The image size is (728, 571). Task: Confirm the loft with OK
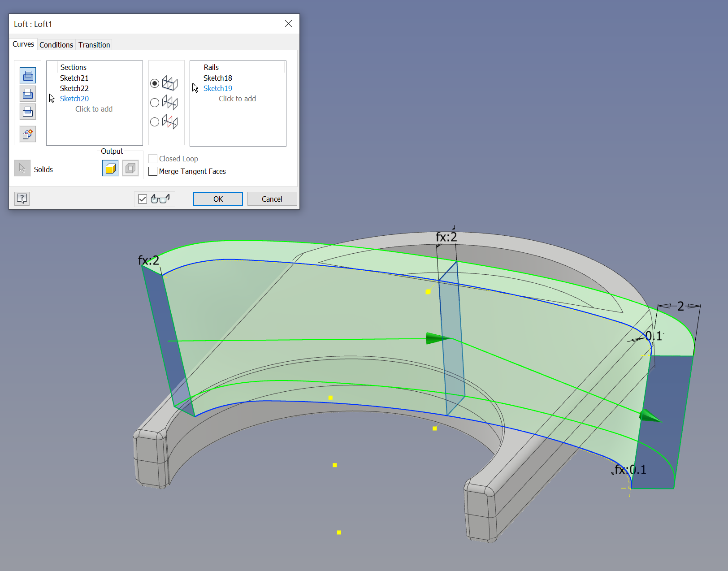tap(218, 199)
